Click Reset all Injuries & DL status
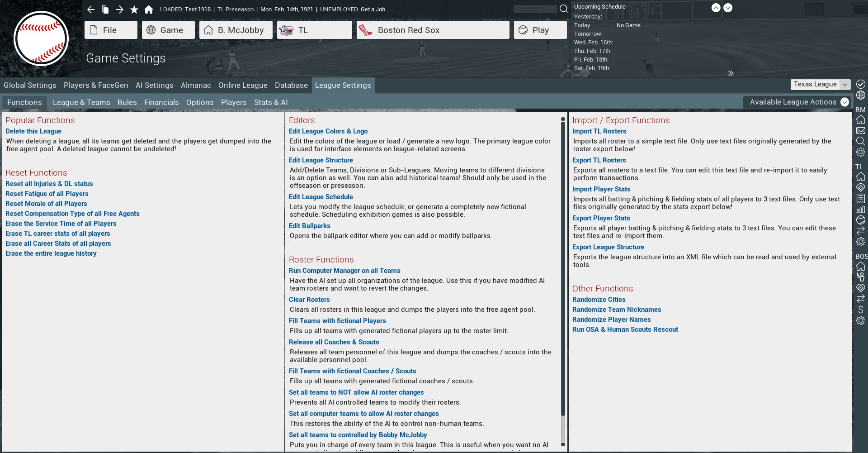This screenshot has width=868, height=453. coord(49,184)
